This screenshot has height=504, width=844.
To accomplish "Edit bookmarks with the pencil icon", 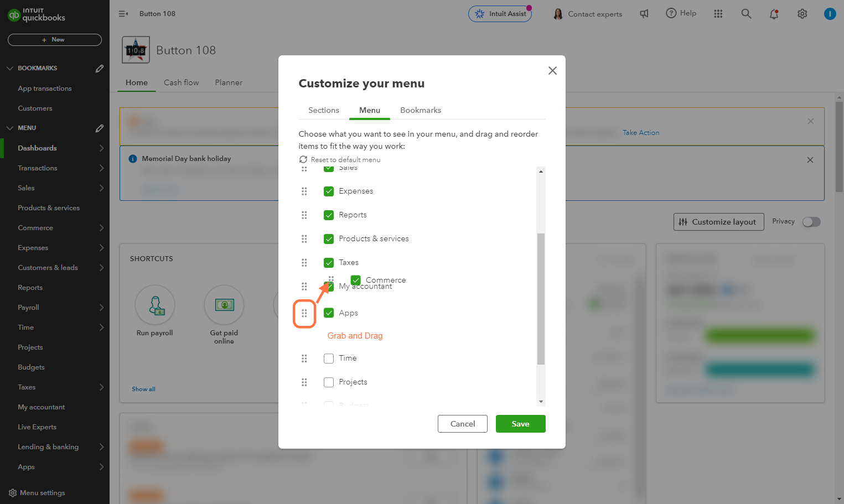I will coord(100,69).
